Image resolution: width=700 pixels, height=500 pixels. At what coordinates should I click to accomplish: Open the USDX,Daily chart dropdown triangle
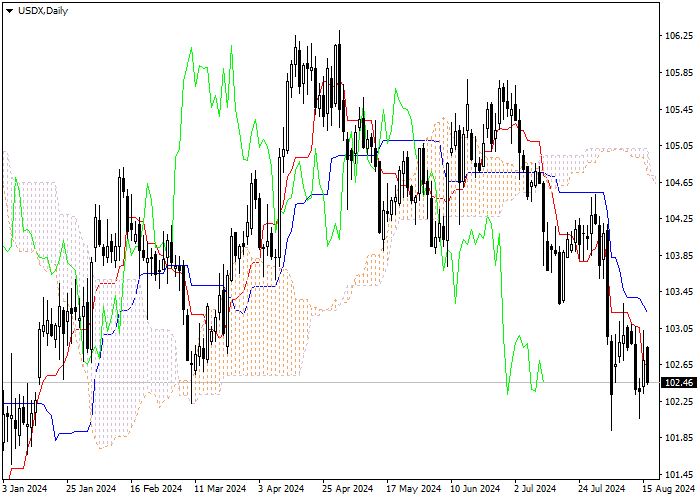click(x=9, y=11)
